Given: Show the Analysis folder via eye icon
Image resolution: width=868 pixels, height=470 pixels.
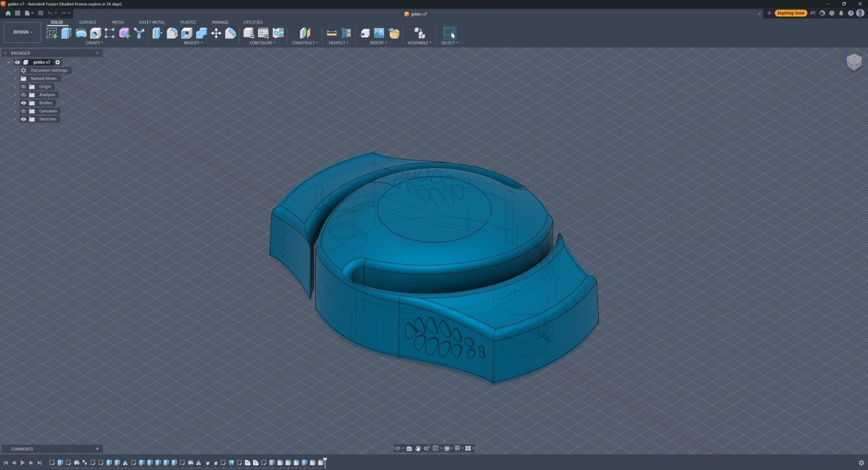Looking at the screenshot, I should [x=23, y=95].
